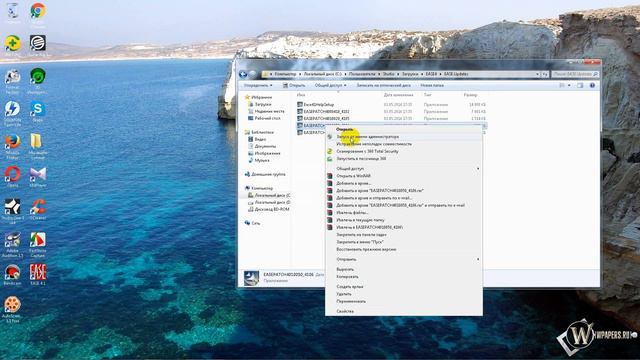
Task: Open the 'Упорядочить' toolbar dropdown
Action: pos(258,85)
